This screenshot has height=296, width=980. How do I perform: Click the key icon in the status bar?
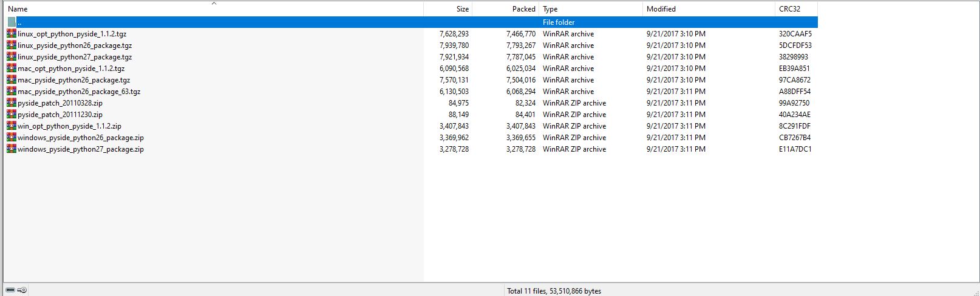coord(22,291)
